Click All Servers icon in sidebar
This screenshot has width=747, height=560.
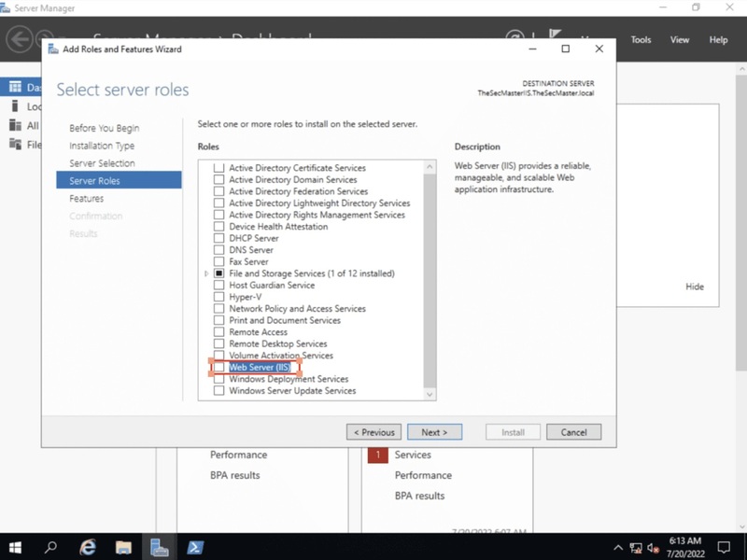coord(15,125)
